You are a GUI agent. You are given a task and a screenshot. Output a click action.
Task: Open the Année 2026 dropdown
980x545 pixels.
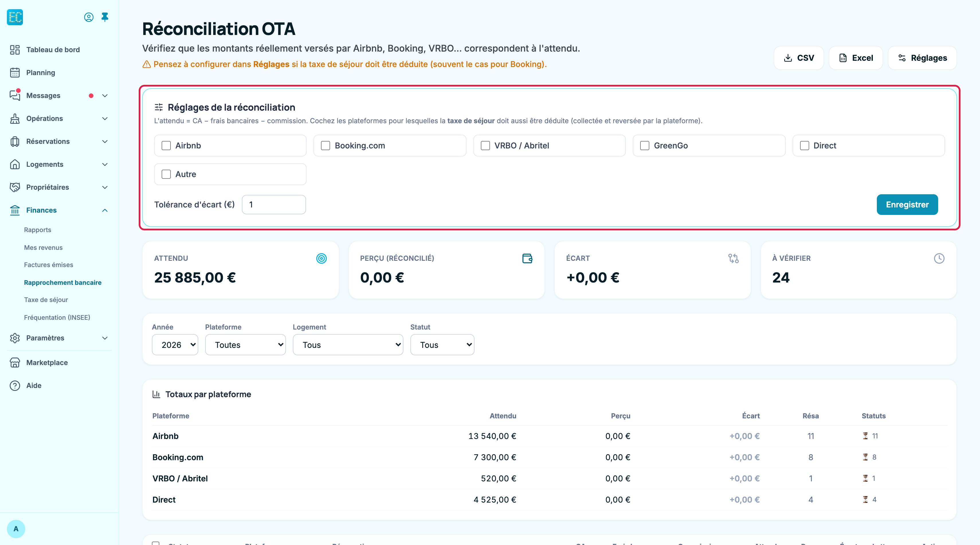pos(175,345)
